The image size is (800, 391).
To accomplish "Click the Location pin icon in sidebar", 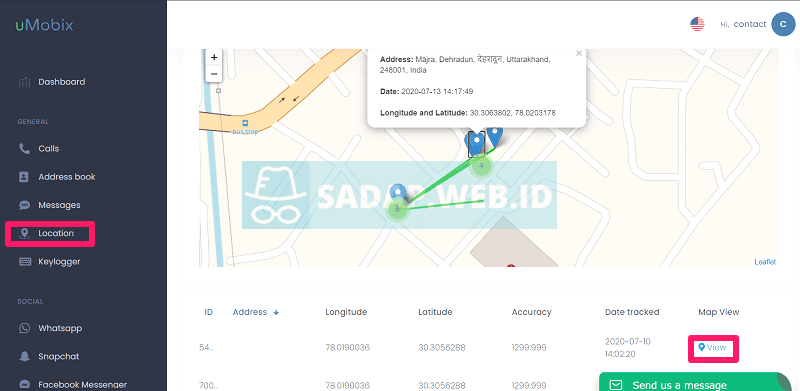I will 24,234.
